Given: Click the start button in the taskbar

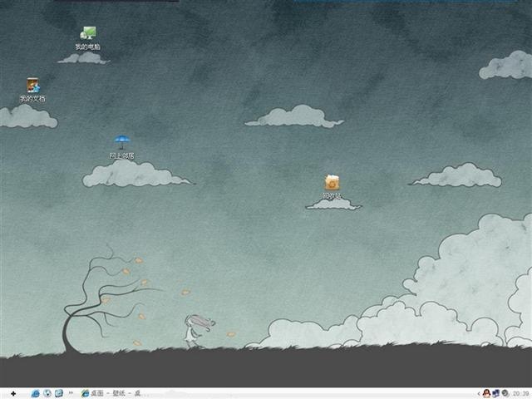Looking at the screenshot, I should point(13,393).
